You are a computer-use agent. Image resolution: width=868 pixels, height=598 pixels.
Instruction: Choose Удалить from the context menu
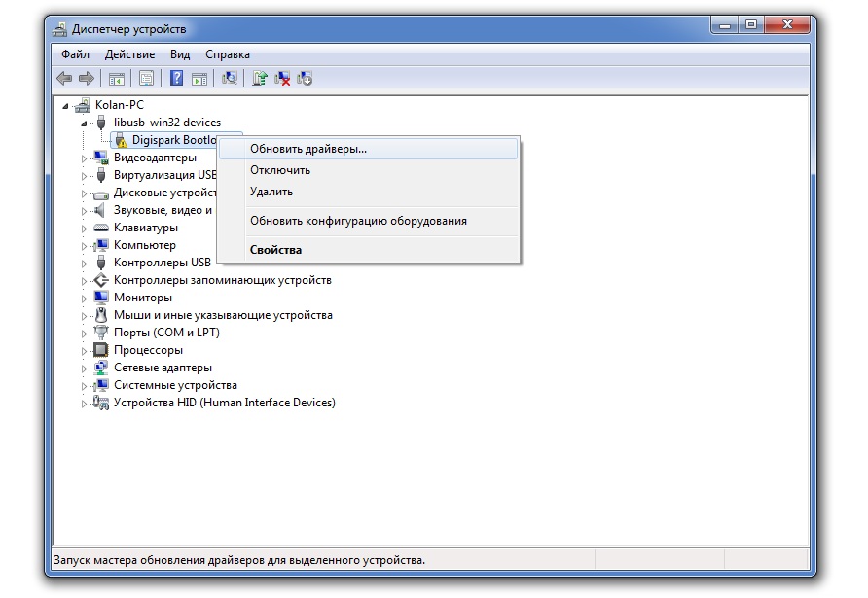(271, 192)
